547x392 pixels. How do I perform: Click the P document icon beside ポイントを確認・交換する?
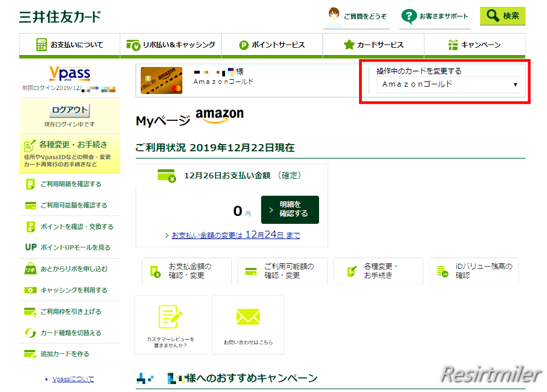[x=30, y=227]
